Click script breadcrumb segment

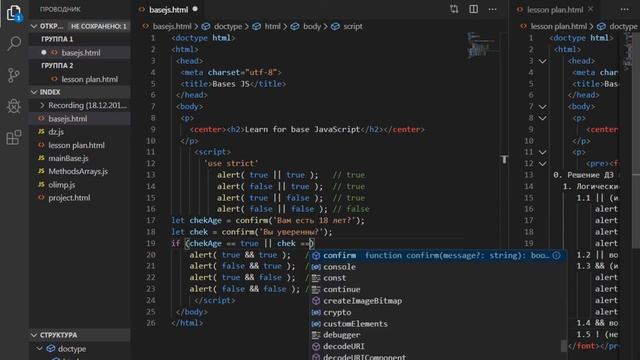point(353,26)
